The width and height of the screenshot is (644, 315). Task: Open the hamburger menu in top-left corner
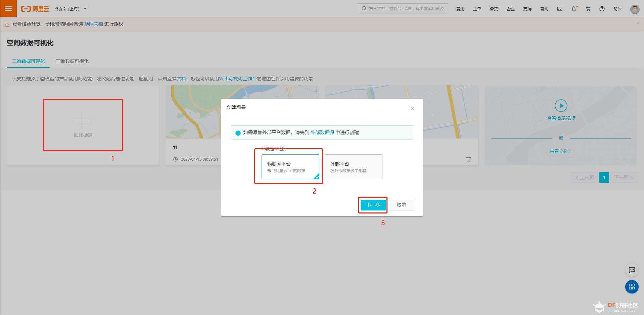[8, 8]
